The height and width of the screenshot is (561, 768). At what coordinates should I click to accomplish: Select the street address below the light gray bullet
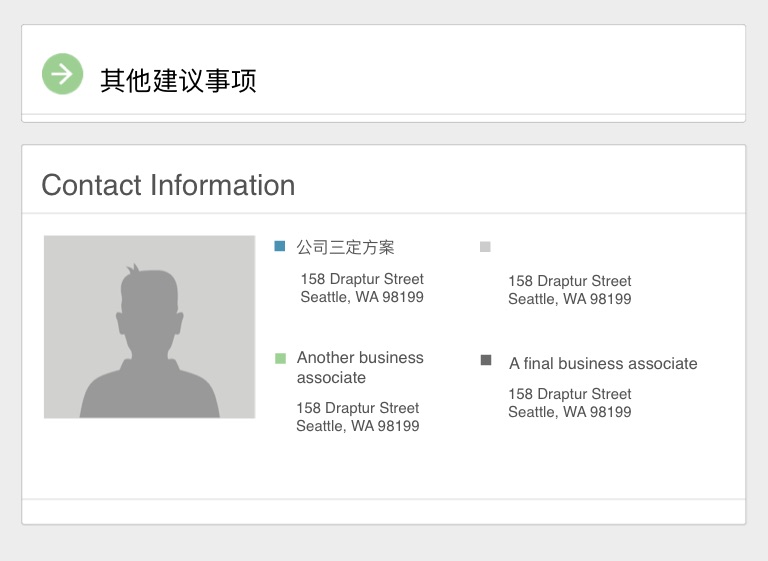coord(570,281)
